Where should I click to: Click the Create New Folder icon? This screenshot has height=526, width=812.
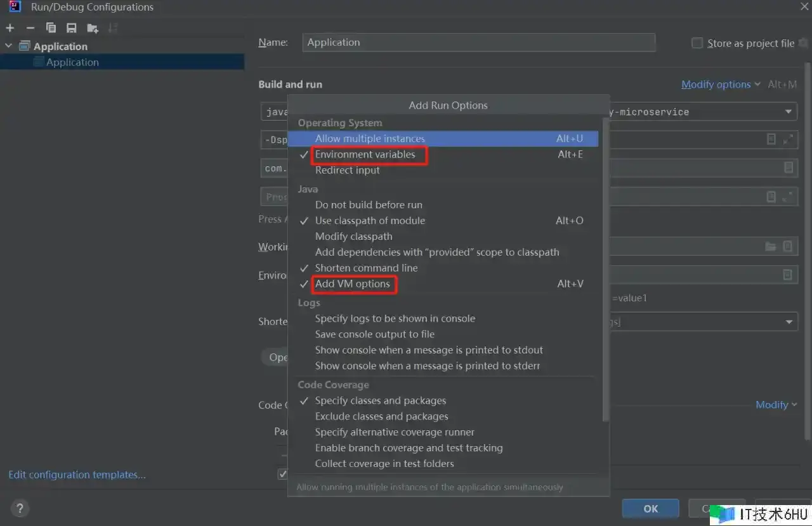pyautogui.click(x=93, y=28)
